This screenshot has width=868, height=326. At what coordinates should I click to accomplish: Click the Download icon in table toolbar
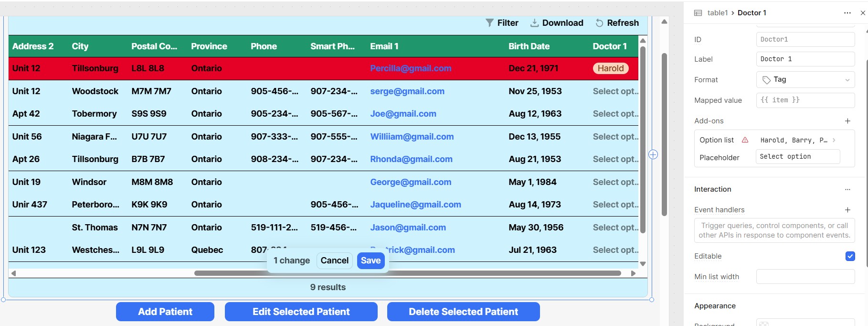(534, 23)
